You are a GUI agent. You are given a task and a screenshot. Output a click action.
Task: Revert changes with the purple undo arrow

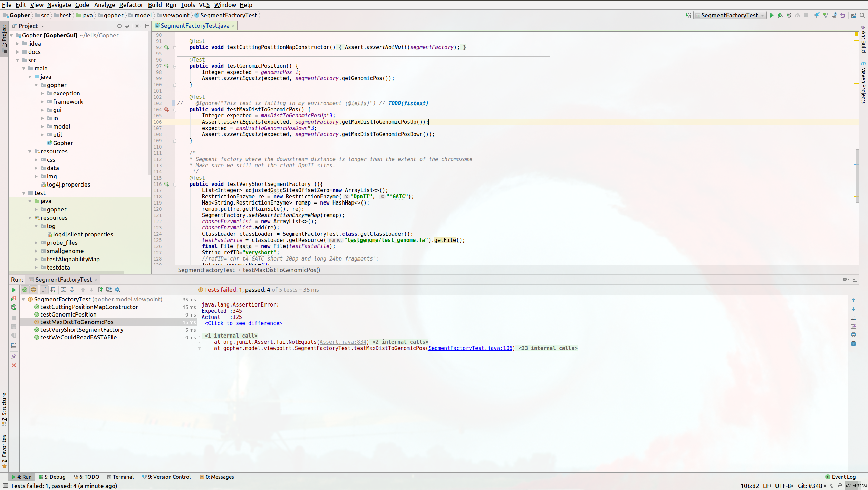coord(843,15)
